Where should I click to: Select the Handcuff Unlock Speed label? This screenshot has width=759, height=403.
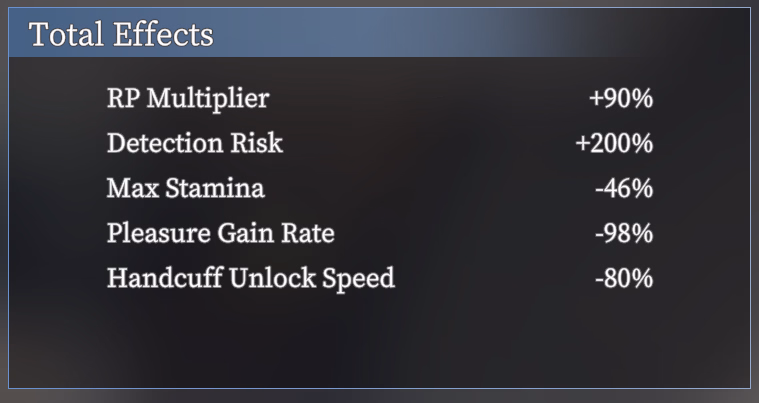coord(251,278)
